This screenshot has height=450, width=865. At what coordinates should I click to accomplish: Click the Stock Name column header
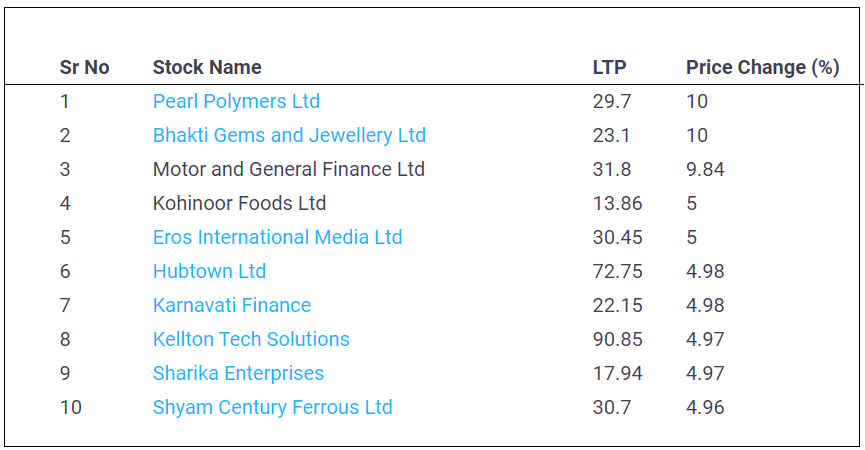click(x=207, y=67)
